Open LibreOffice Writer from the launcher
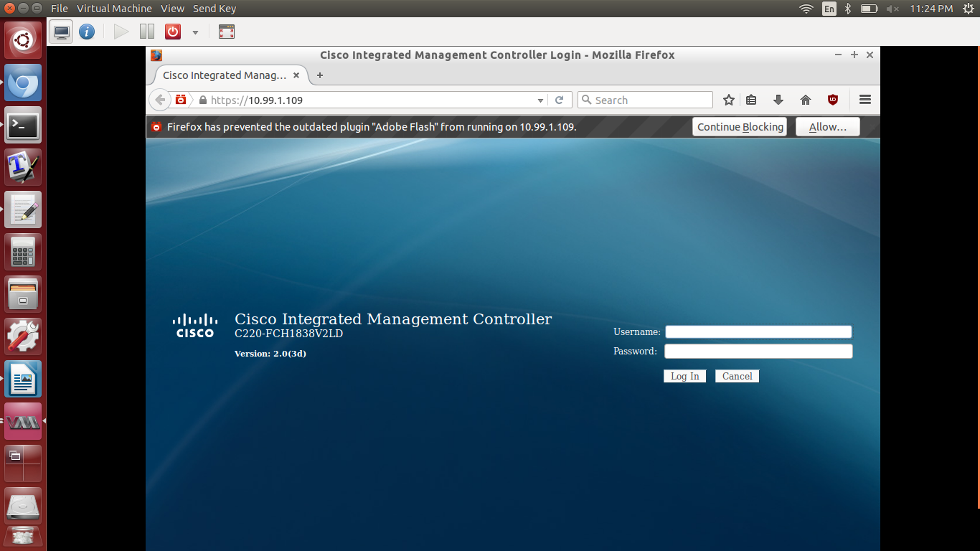The height and width of the screenshot is (551, 980). tap(23, 380)
